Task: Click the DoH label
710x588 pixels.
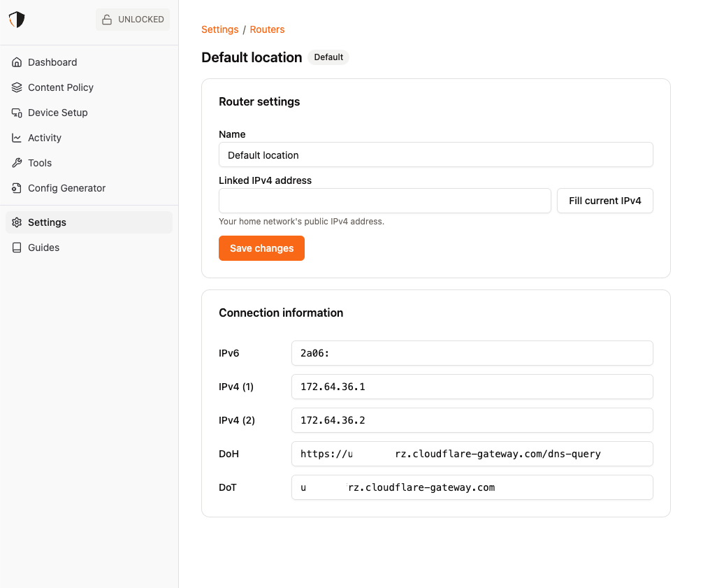Action: [x=229, y=454]
